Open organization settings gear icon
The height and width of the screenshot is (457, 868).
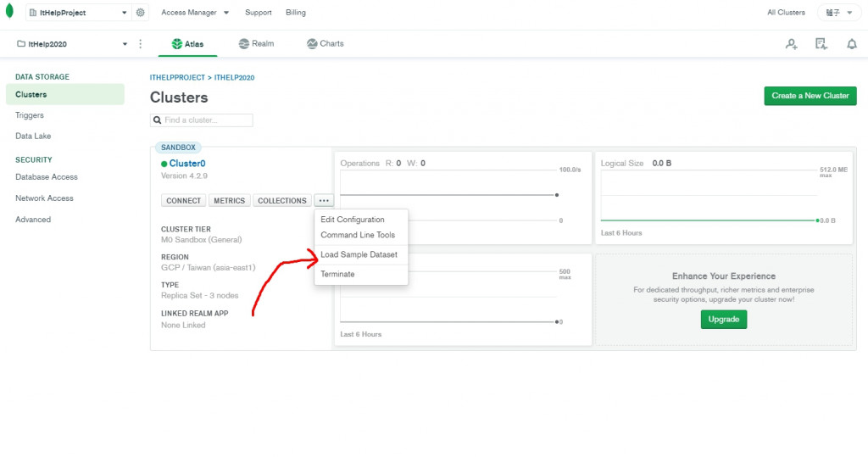140,12
